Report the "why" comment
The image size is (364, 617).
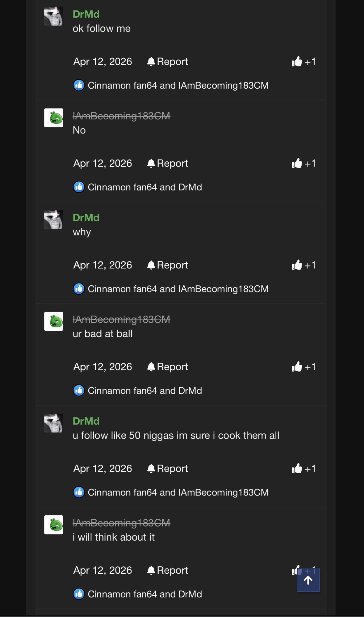tap(168, 265)
